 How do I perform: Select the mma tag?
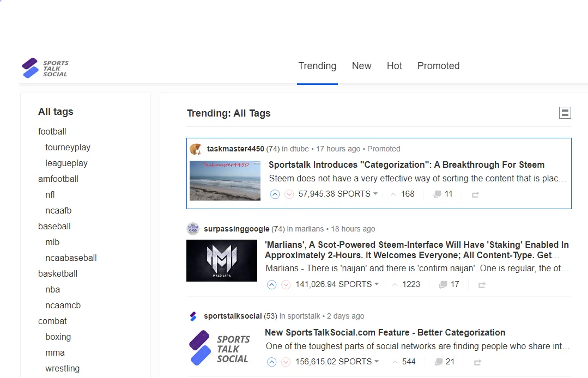pyautogui.click(x=55, y=353)
